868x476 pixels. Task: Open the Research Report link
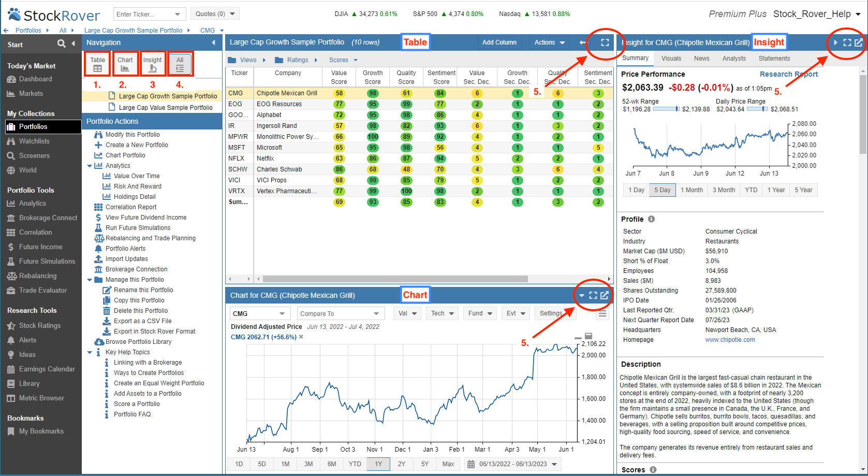788,74
